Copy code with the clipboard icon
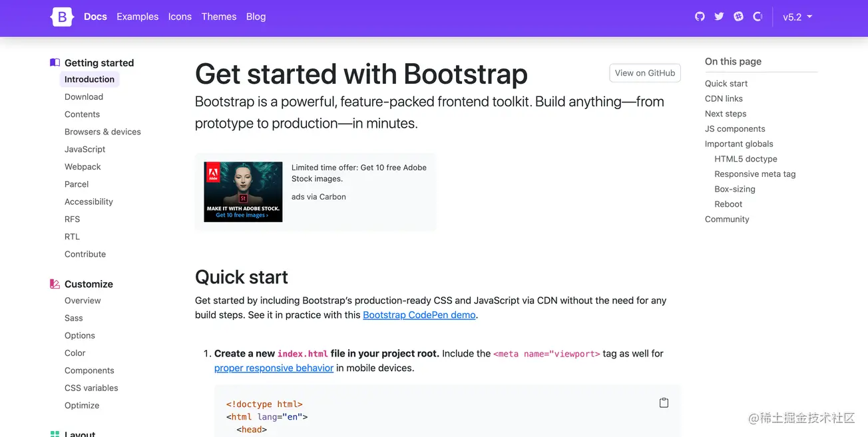This screenshot has width=868, height=437. point(664,403)
